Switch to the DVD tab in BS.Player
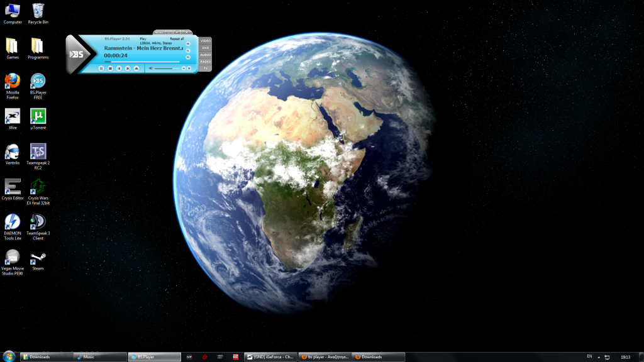This screenshot has height=362, width=644. pyautogui.click(x=206, y=48)
